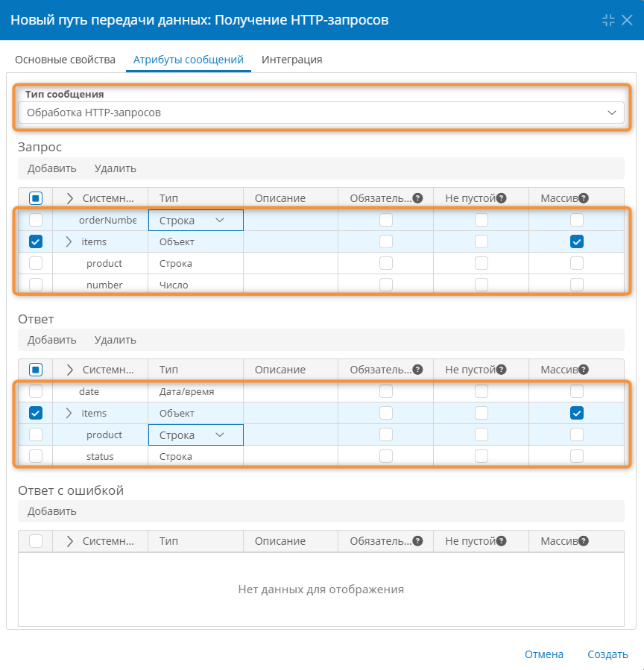Click Добавить under Ответ с ошибкой

(51, 511)
